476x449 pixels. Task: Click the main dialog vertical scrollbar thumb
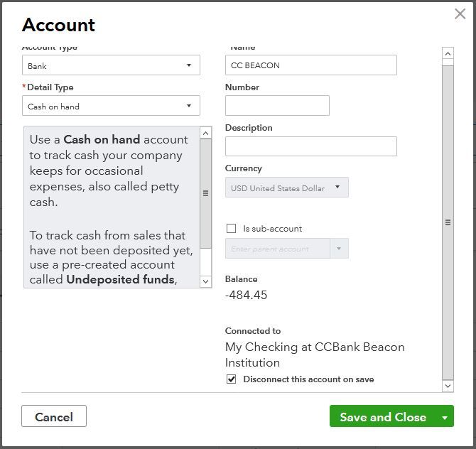tap(448, 222)
